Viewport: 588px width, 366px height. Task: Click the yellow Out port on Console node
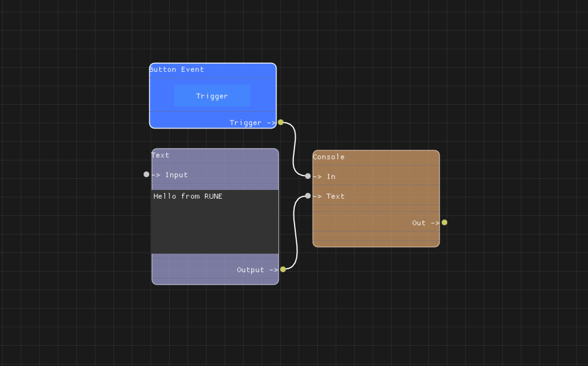(444, 222)
